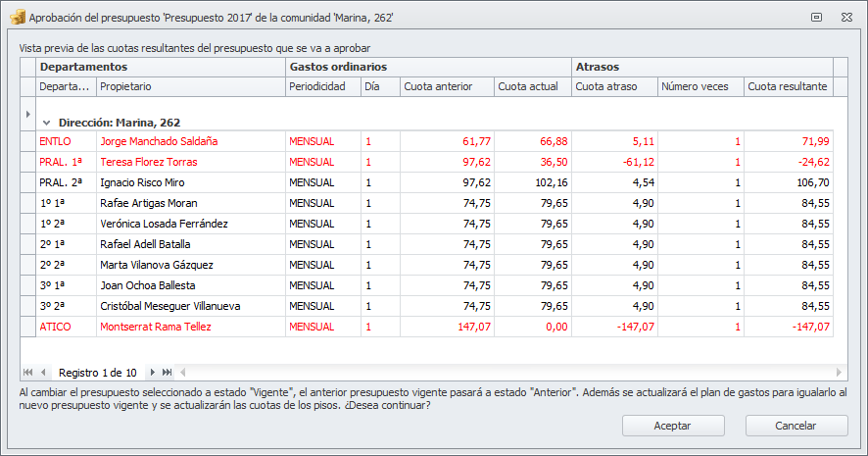Click the horizontal scrollbar track
Viewport: 868px width, 456px height.
pyautogui.click(x=510, y=373)
